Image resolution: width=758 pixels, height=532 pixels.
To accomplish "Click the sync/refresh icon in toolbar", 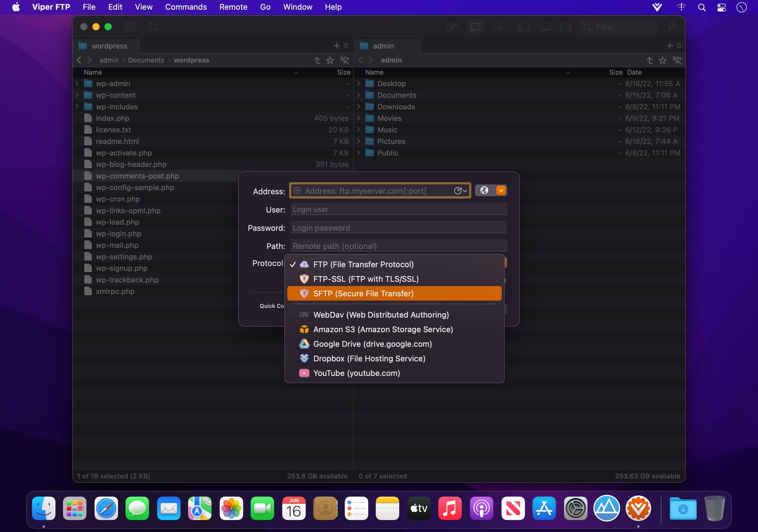I will [475, 27].
